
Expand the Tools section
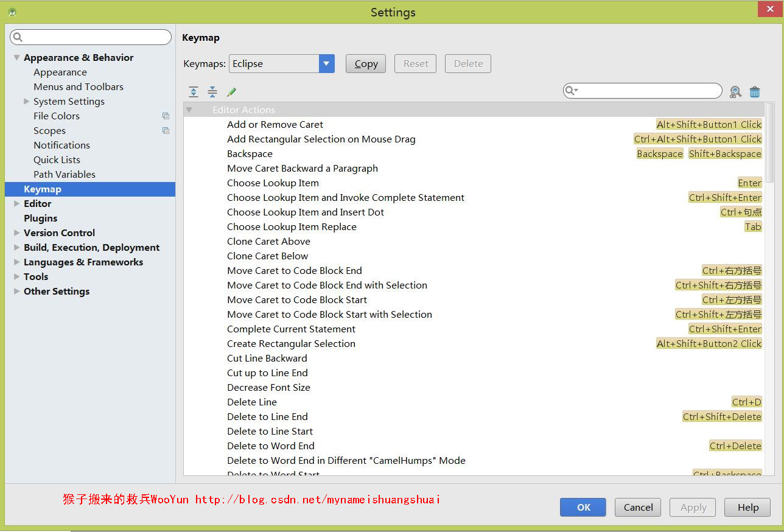(17, 276)
